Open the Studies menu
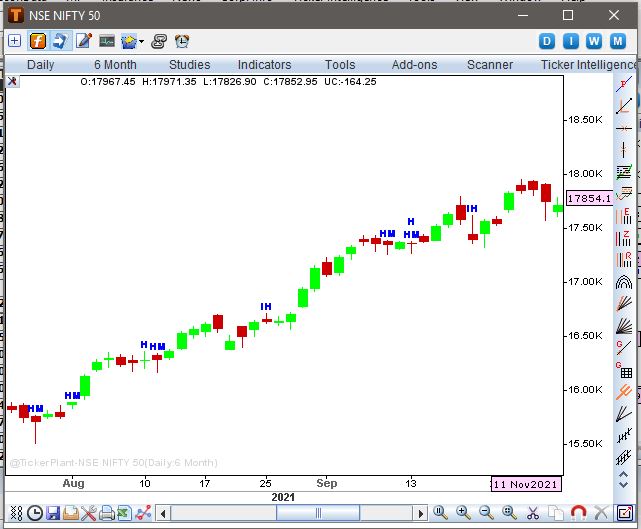 tap(190, 65)
